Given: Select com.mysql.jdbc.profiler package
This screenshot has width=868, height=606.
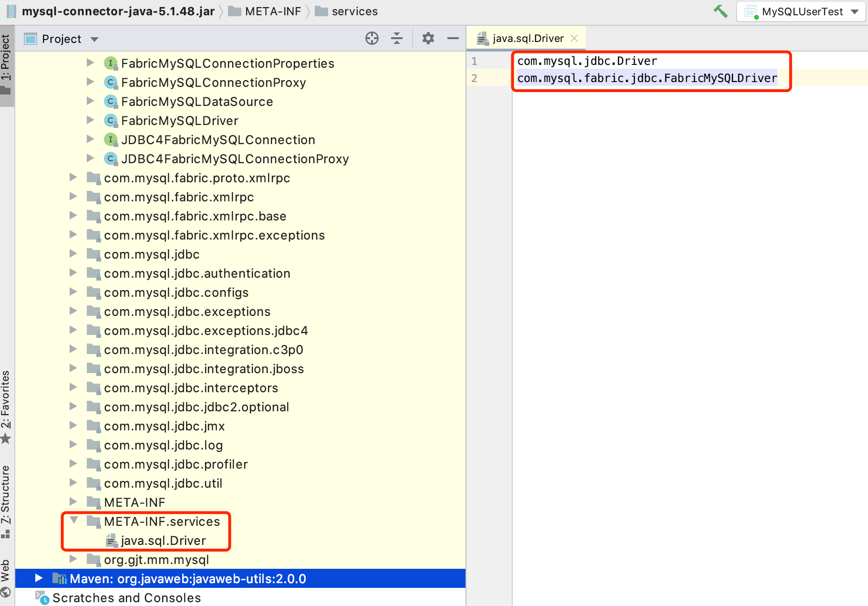Looking at the screenshot, I should (176, 464).
